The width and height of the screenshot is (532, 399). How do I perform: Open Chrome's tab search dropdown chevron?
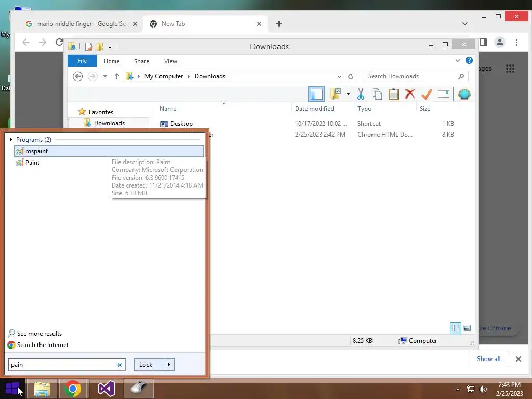coord(465,24)
